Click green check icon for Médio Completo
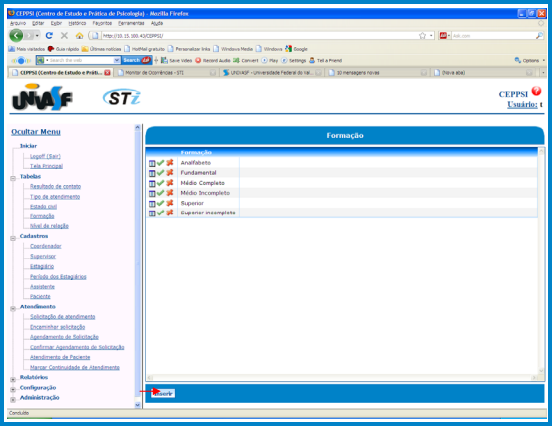This screenshot has height=426, width=552. click(161, 183)
